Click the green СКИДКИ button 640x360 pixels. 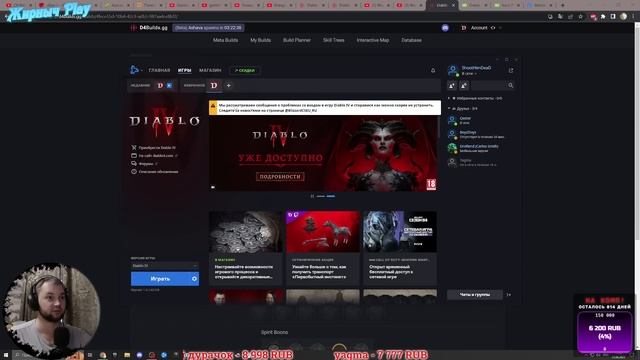point(245,71)
